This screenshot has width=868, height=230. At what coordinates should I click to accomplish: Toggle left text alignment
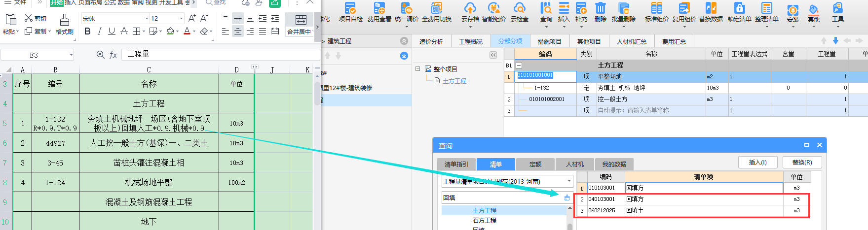tap(226, 31)
